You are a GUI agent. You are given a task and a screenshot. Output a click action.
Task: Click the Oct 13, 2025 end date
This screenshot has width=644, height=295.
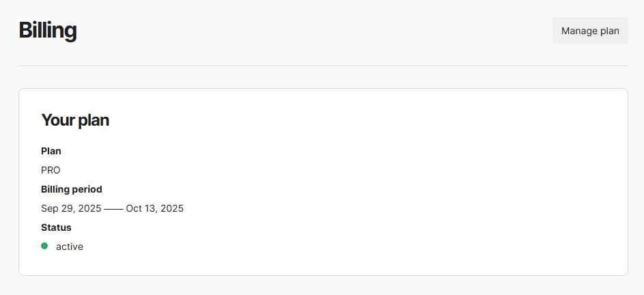[x=155, y=208]
